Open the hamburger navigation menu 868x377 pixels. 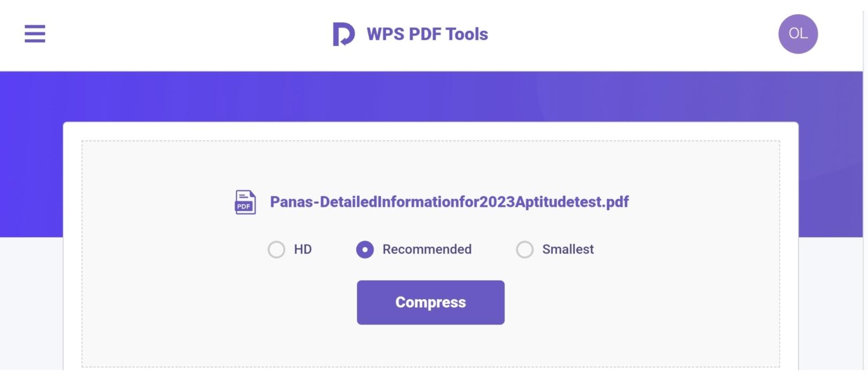35,34
